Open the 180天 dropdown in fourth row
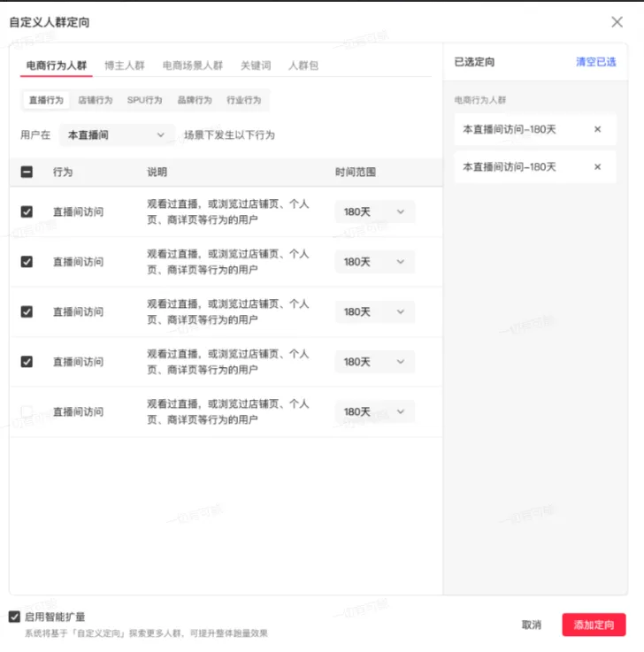This screenshot has width=644, height=652. pyautogui.click(x=374, y=361)
